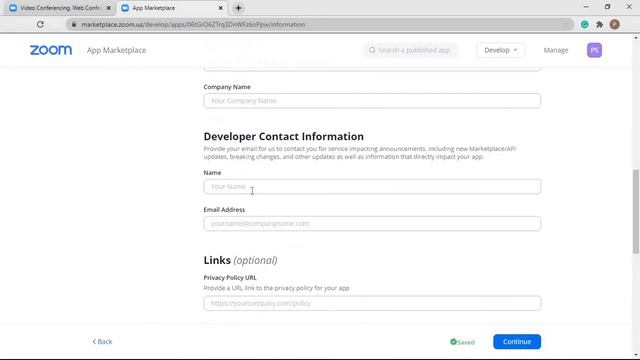Screen dimensions: 640x360
Task: Click the developer Name input field
Action: (372, 187)
